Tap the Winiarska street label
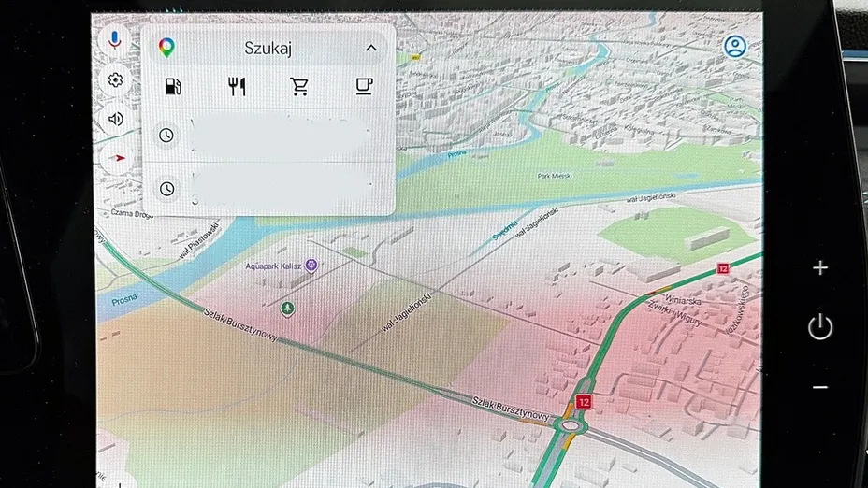Viewport: 868px width, 488px height. pos(683,300)
